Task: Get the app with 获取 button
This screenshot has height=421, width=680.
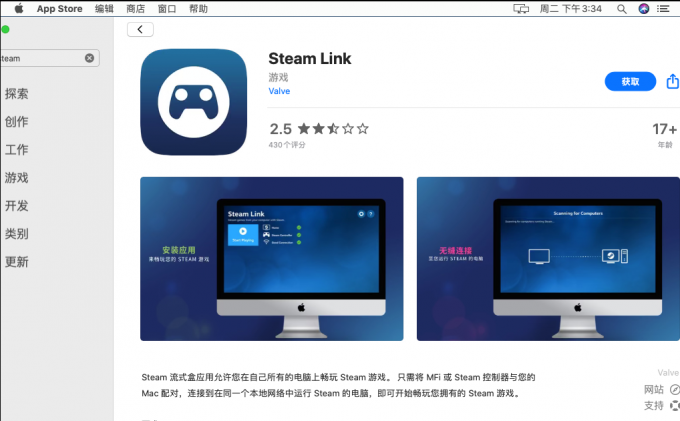Action: click(630, 82)
